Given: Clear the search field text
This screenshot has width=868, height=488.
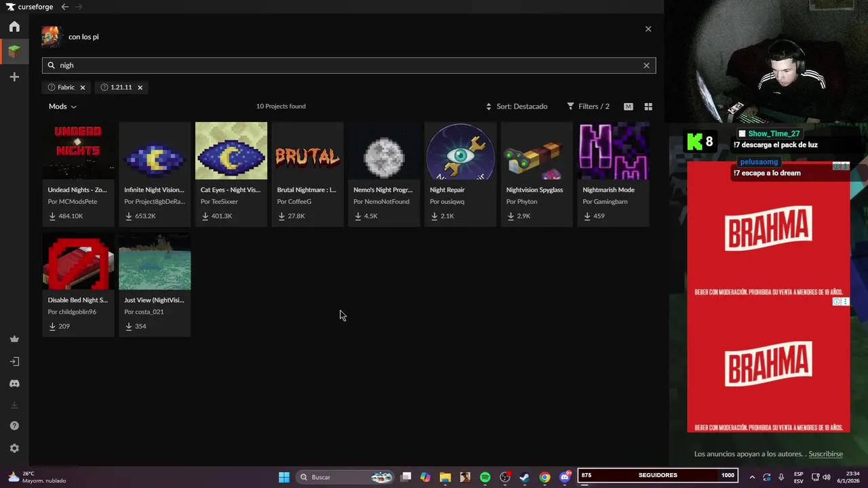Looking at the screenshot, I should 646,65.
